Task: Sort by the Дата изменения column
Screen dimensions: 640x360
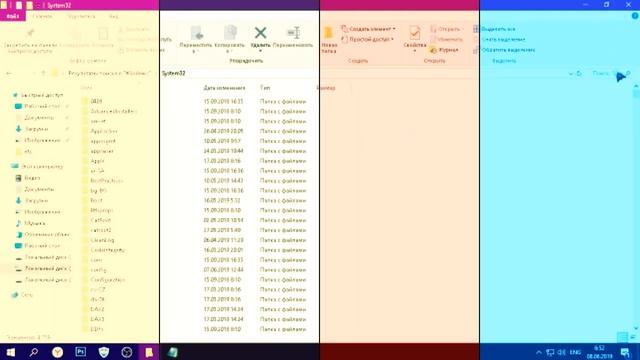Action: point(224,88)
